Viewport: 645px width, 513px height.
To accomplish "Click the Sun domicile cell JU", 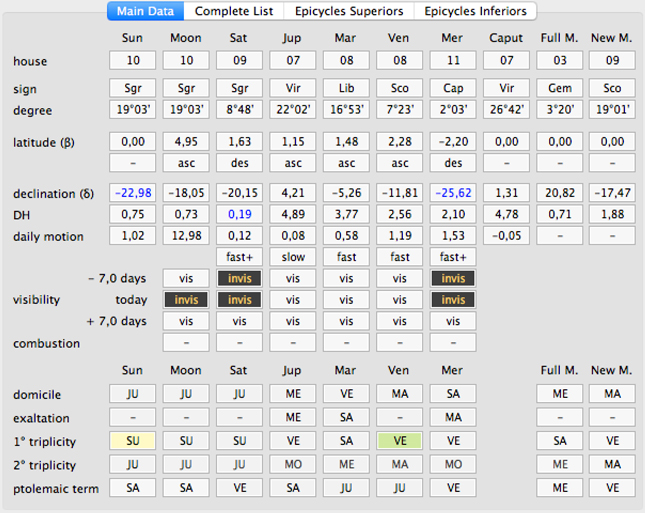I will click(x=132, y=394).
